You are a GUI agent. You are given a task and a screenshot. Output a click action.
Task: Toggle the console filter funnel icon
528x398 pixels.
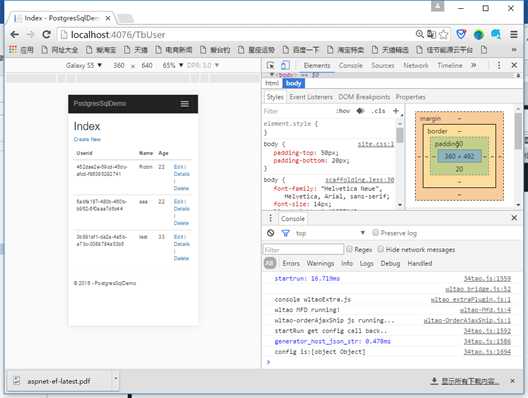pyautogui.click(x=286, y=233)
